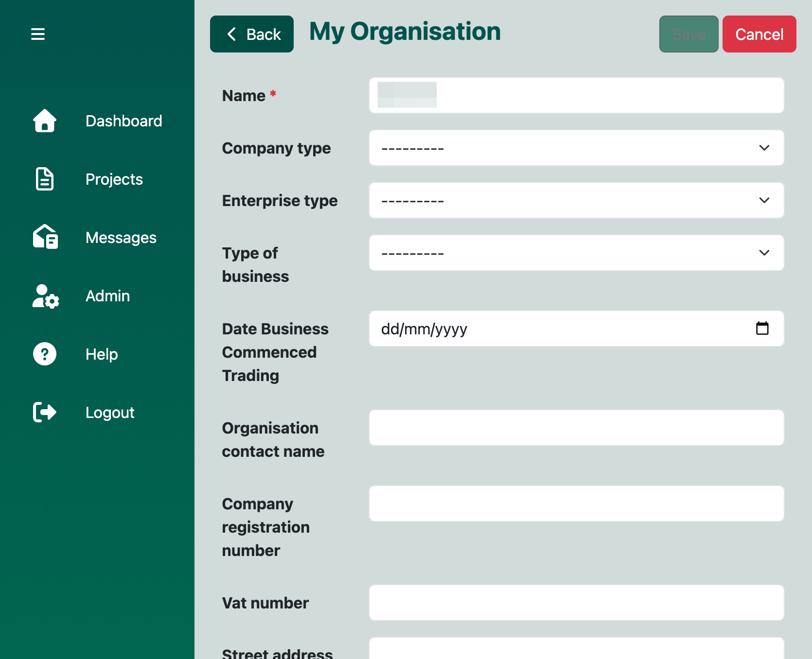Go back using the Back button

252,34
